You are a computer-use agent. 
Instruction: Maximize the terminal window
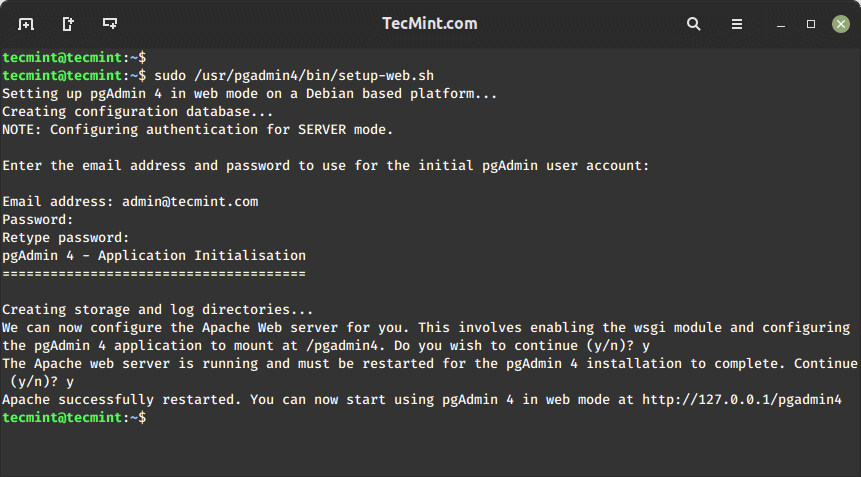pyautogui.click(x=811, y=23)
